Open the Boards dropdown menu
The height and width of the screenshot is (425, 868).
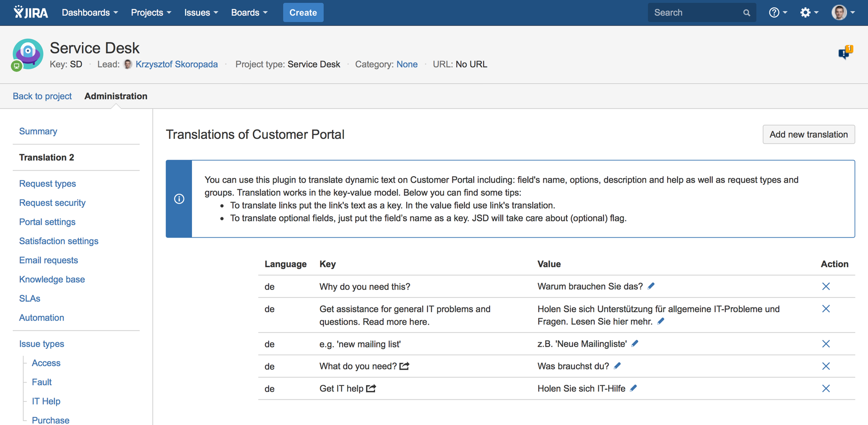[x=249, y=13]
